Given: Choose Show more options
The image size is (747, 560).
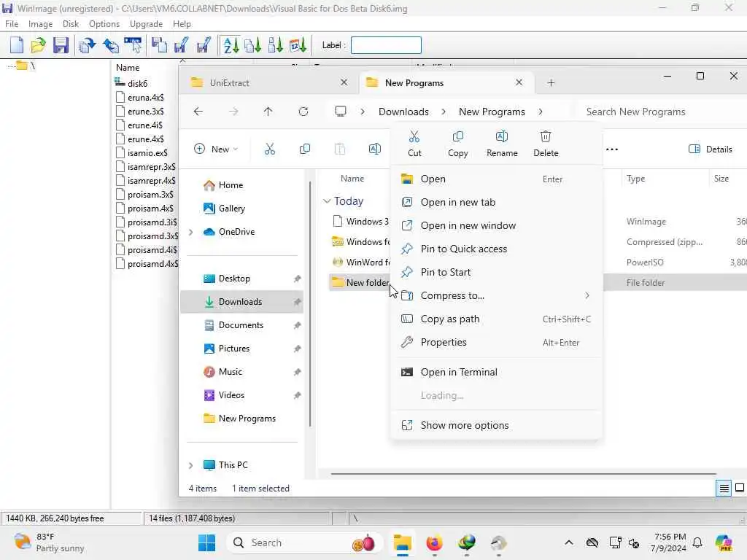Looking at the screenshot, I should (x=496, y=425).
